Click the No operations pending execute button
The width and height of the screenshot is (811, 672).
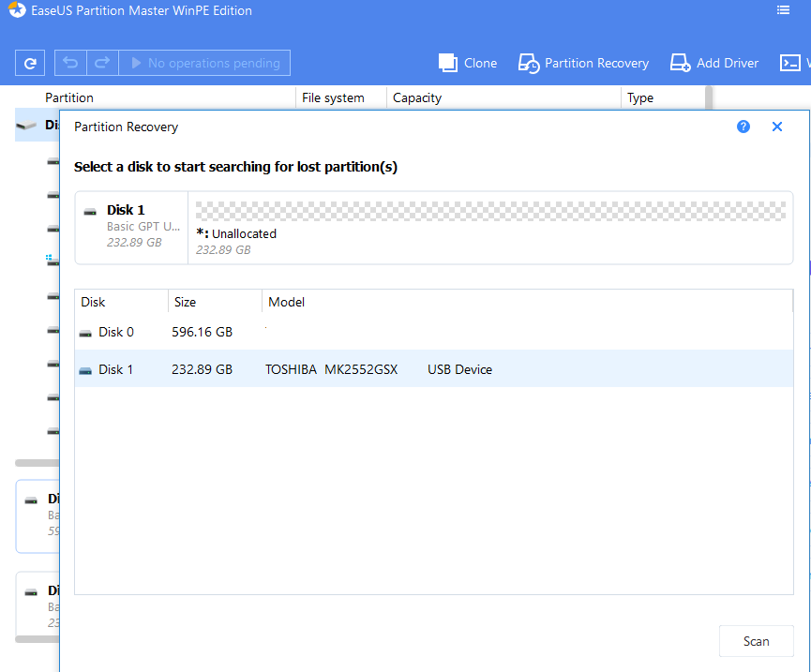tap(204, 63)
